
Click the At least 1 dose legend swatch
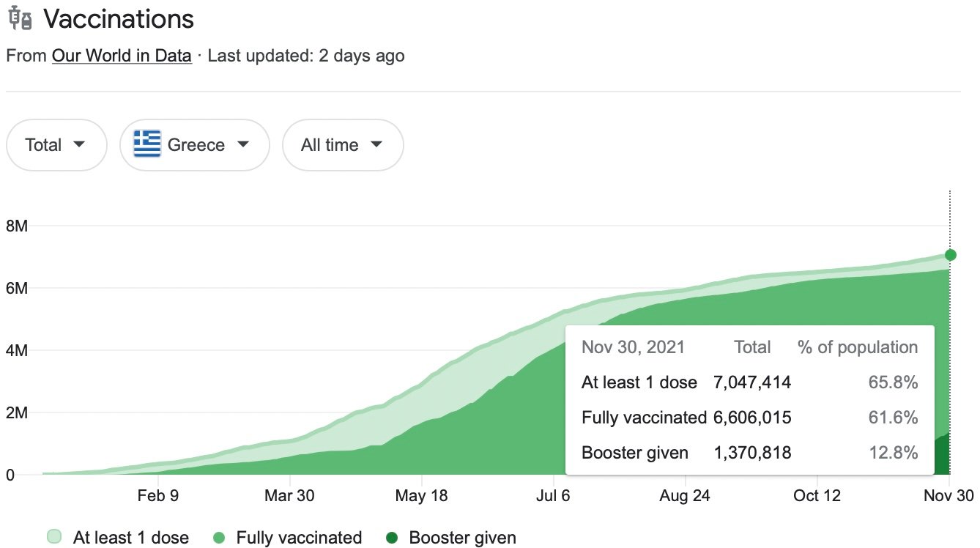[x=53, y=538]
